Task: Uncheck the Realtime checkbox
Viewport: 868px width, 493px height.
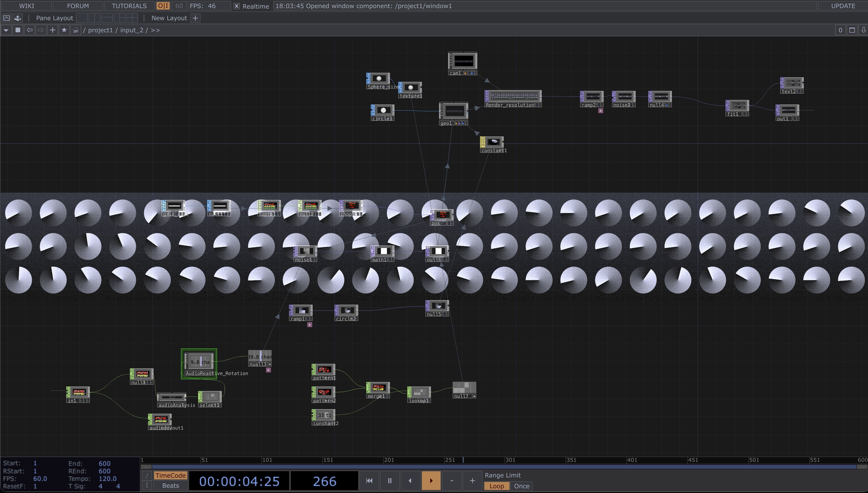Action: tap(237, 6)
